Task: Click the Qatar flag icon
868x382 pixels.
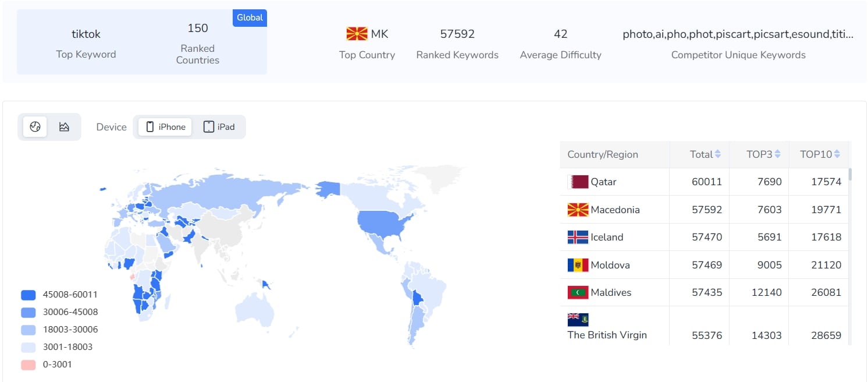Action: 578,182
